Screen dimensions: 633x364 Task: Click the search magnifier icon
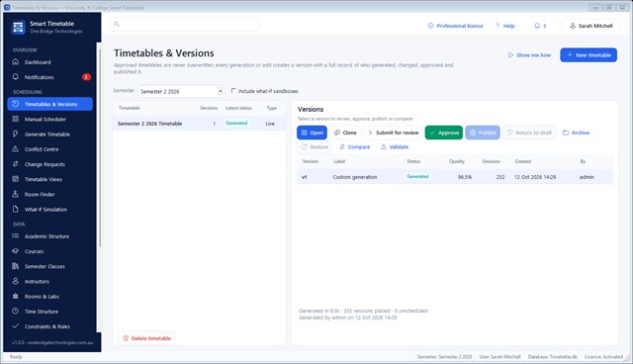tap(117, 24)
